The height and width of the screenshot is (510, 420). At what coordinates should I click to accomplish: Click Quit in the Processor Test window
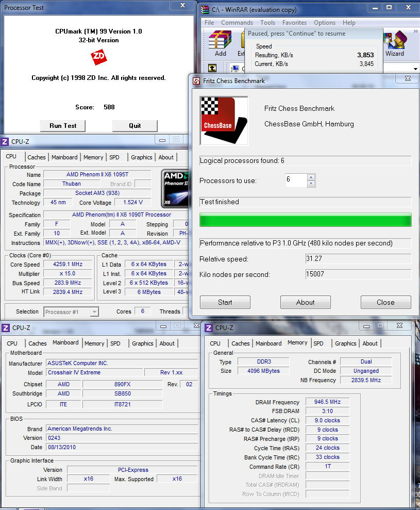(135, 126)
